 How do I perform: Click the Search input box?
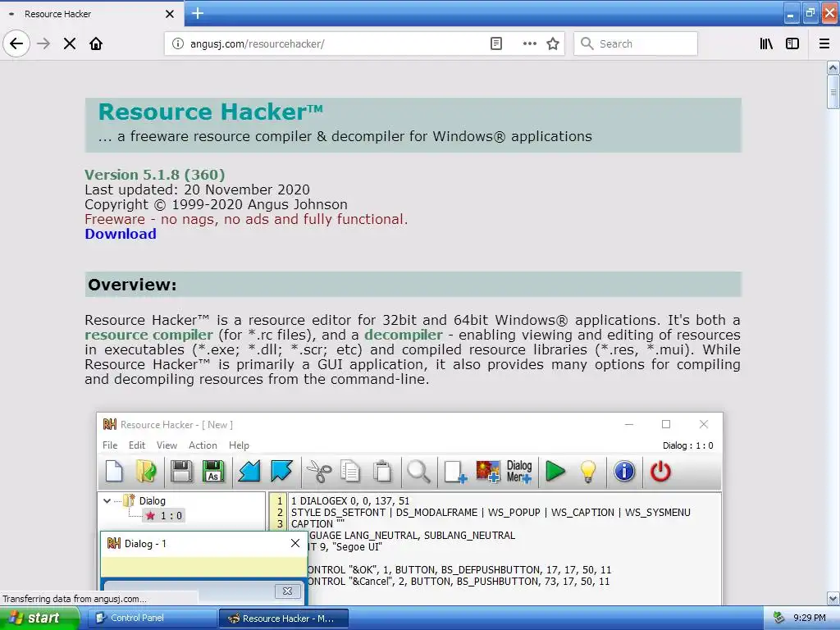click(x=636, y=43)
